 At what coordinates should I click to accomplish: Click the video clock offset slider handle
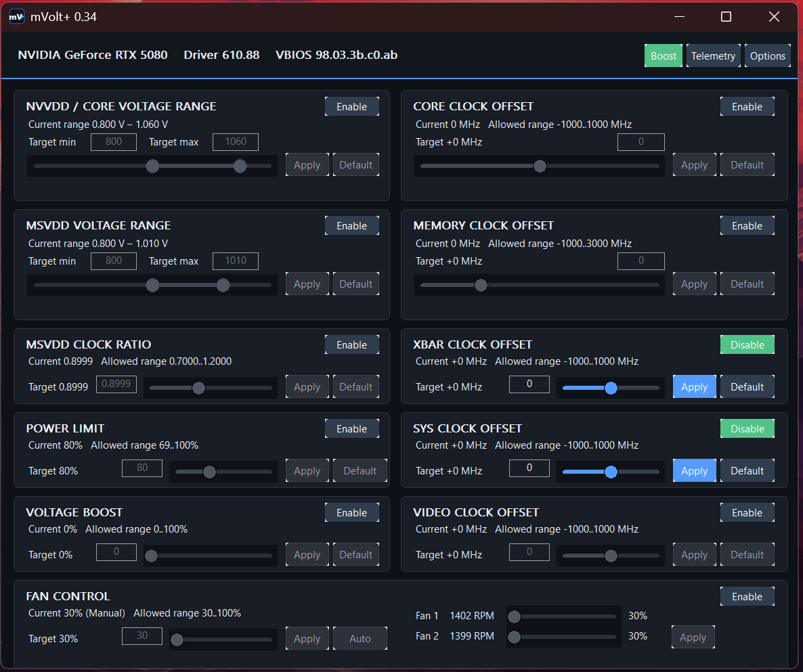pos(611,556)
